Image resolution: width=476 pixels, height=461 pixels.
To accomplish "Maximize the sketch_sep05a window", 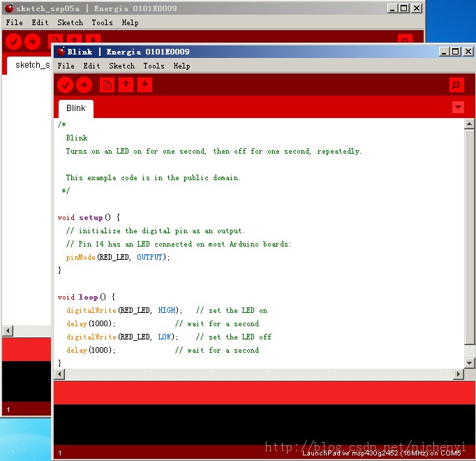I will 404,8.
